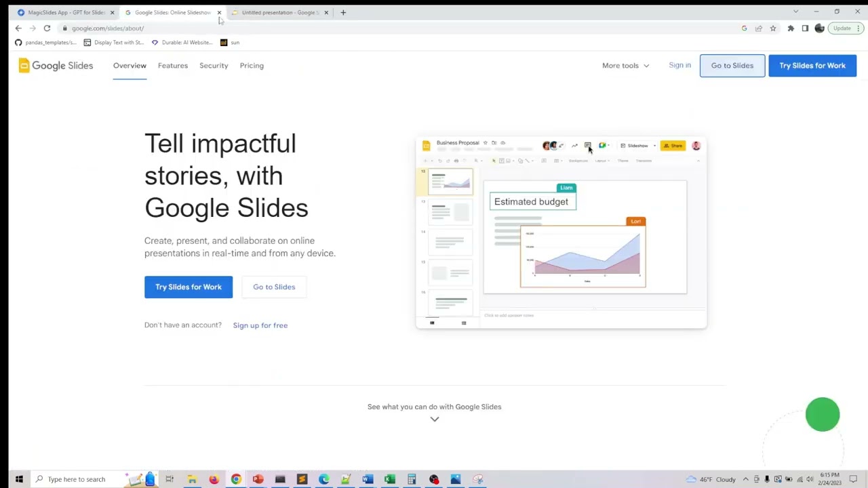Viewport: 868px width, 488px height.
Task: Open a new tab with the plus icon
Action: click(343, 12)
